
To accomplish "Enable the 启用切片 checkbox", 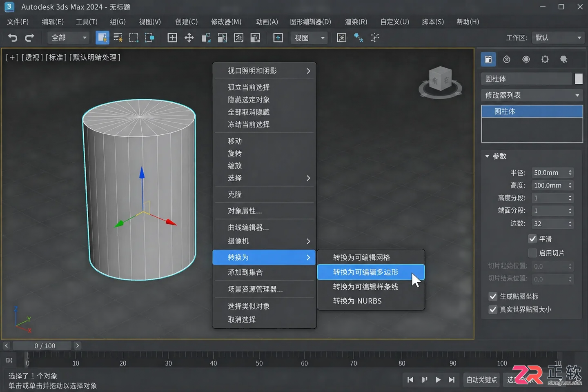I will click(532, 253).
